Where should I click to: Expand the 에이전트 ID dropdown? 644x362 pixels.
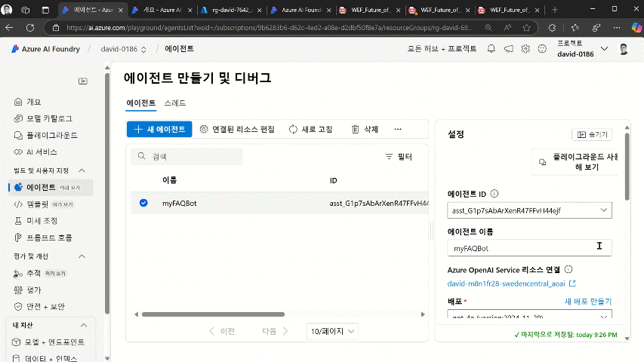click(x=603, y=210)
